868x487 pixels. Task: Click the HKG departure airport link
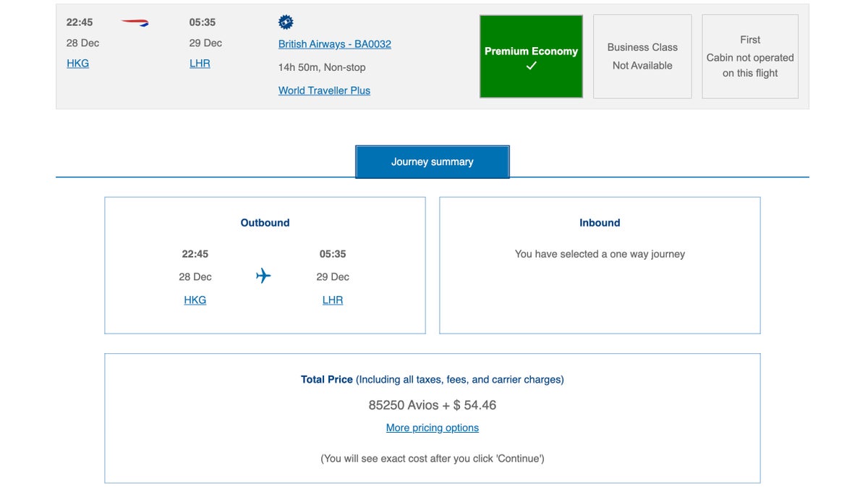click(x=77, y=63)
